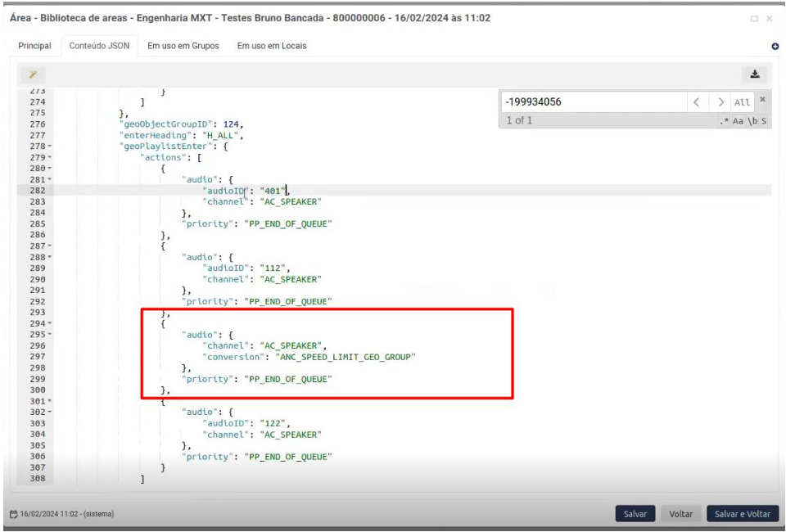Go to previous search match arrow
786x532 pixels.
coord(696,102)
